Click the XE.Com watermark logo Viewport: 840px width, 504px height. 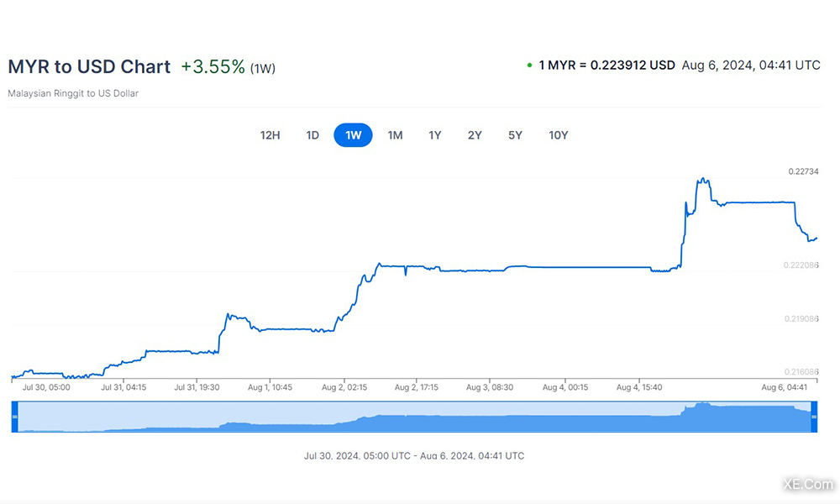tap(807, 485)
